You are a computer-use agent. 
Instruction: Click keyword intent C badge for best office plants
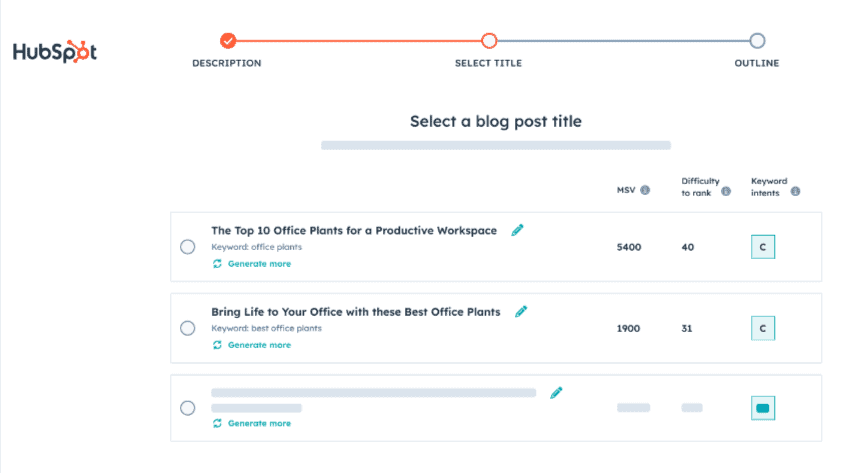pyautogui.click(x=763, y=328)
